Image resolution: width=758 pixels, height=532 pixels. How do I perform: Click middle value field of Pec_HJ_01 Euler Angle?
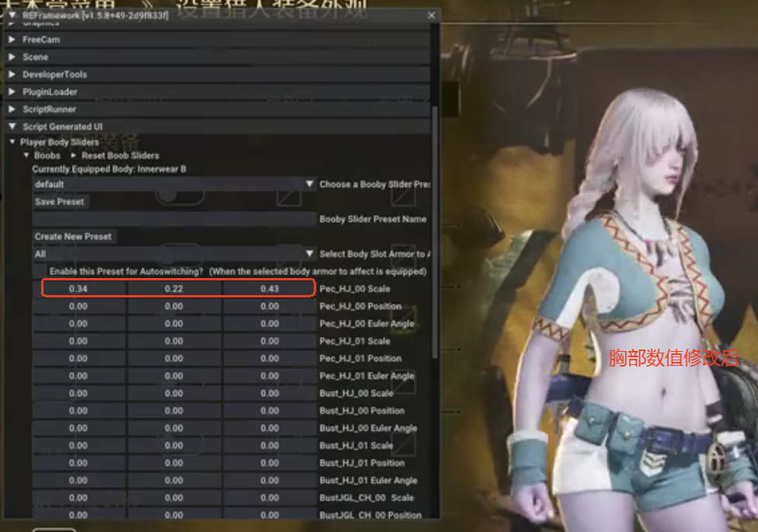coord(174,376)
